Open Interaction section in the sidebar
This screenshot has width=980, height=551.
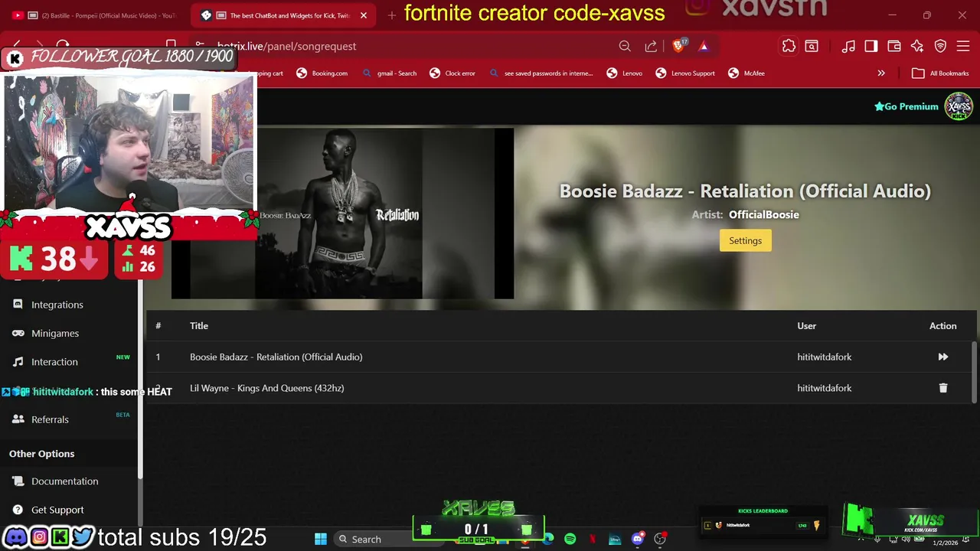click(54, 362)
